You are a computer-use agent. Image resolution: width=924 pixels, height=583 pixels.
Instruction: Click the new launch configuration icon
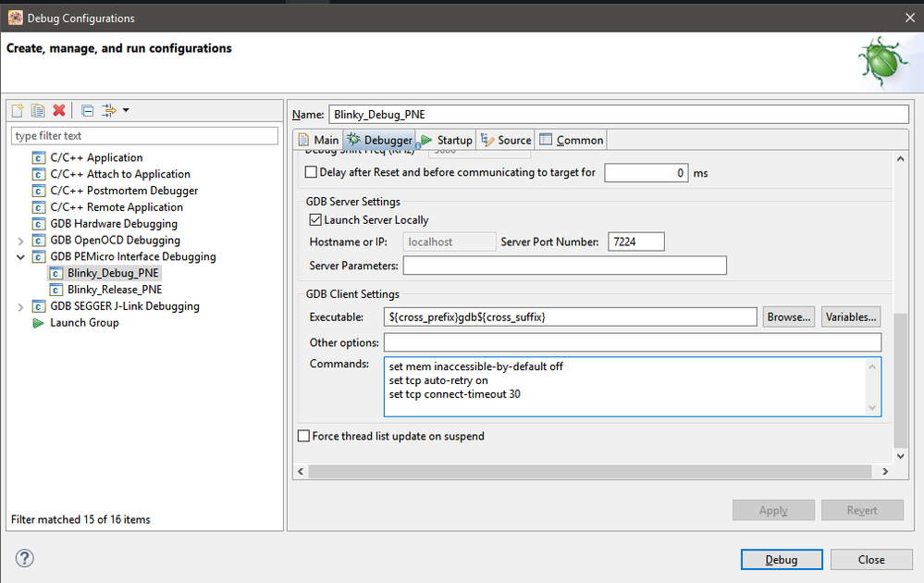coord(18,111)
